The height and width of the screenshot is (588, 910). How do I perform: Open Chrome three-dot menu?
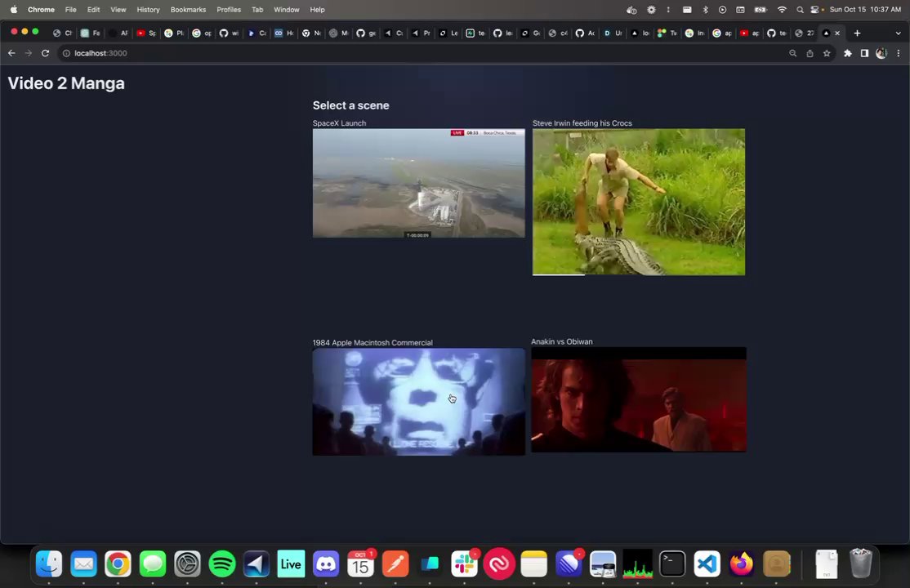tap(899, 53)
